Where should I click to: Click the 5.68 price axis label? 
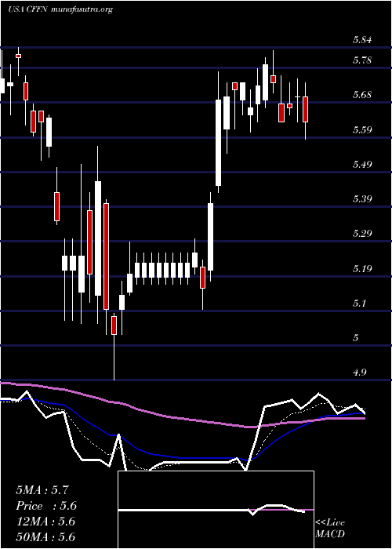[x=362, y=95]
